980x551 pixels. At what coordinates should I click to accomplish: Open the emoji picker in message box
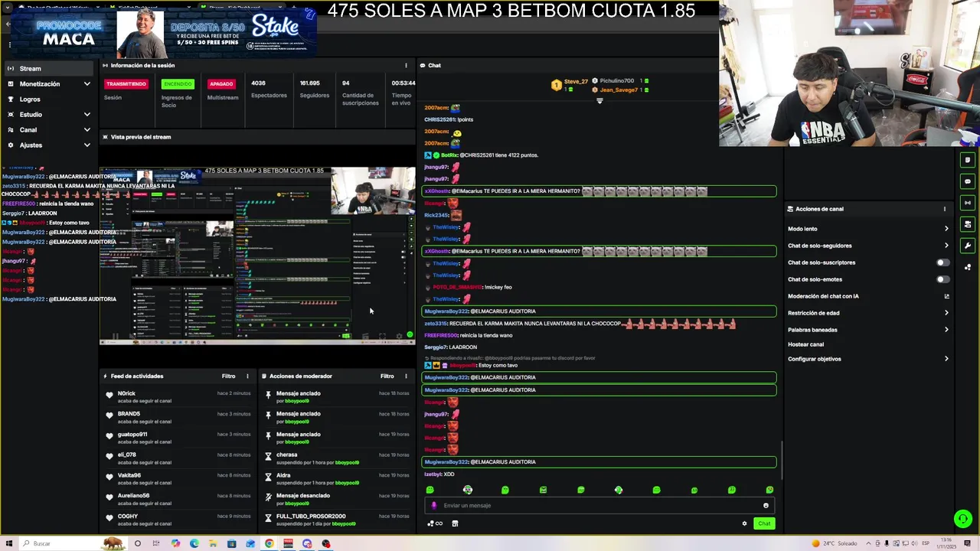(766, 505)
